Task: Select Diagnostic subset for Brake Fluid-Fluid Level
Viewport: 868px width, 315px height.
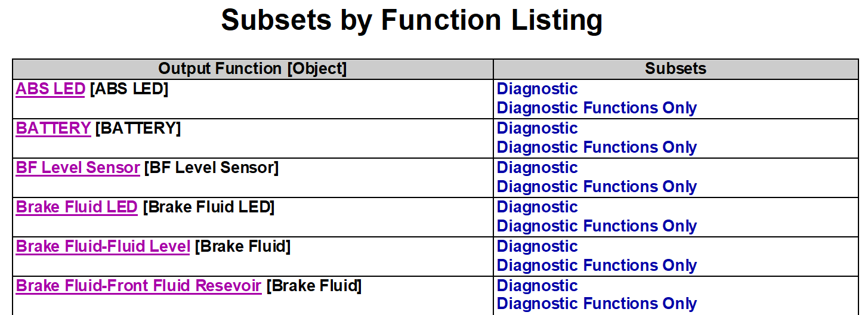Action: coord(538,246)
